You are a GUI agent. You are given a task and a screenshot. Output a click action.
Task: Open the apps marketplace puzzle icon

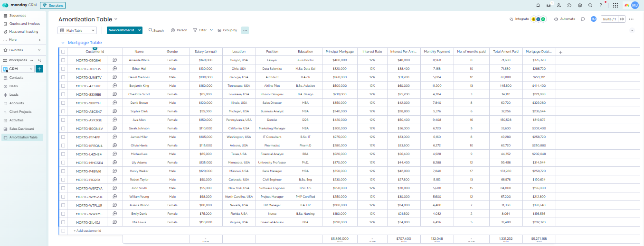click(x=569, y=5)
